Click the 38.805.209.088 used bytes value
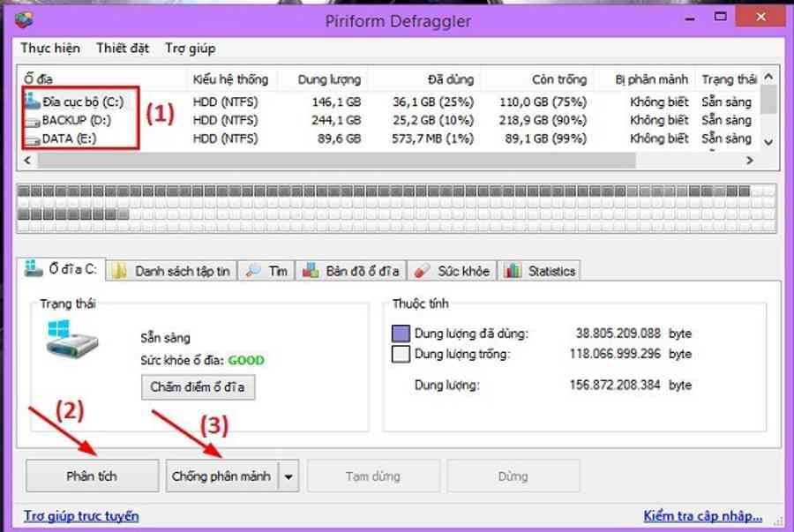The width and height of the screenshot is (794, 532). coord(618,333)
